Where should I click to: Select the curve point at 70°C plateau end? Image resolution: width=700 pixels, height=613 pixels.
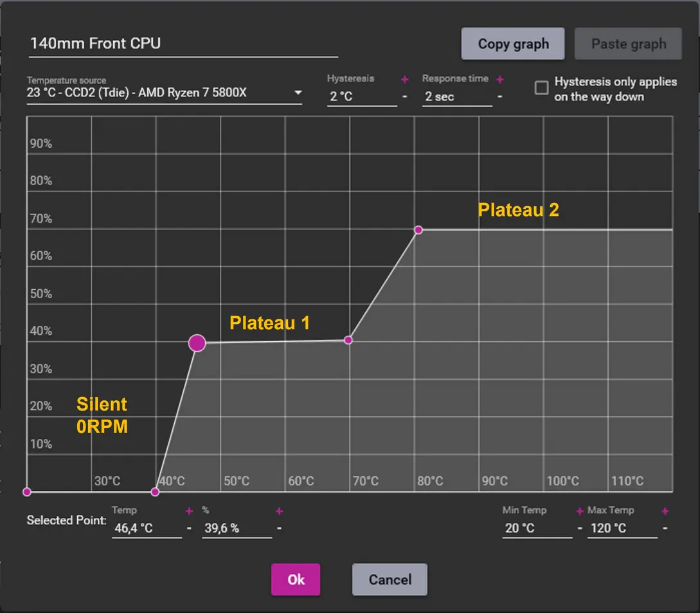pyautogui.click(x=348, y=340)
